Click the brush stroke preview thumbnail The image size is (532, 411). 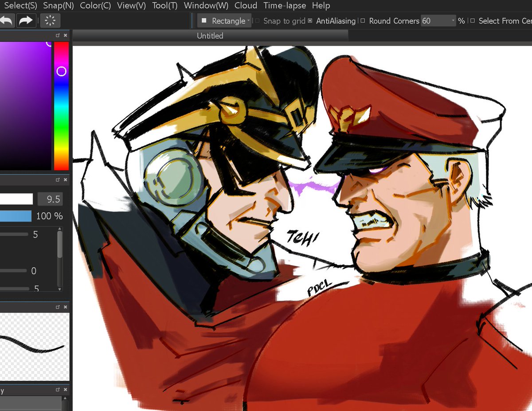[35, 347]
